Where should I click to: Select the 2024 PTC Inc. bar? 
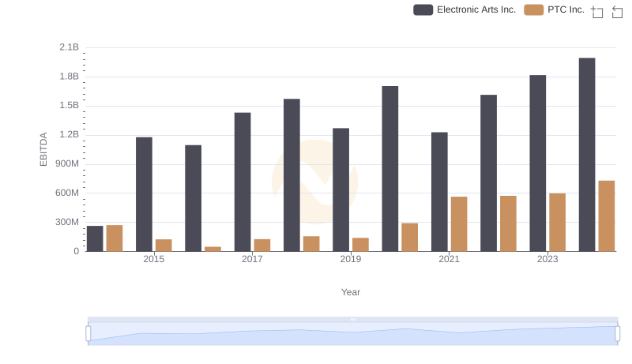607,216
